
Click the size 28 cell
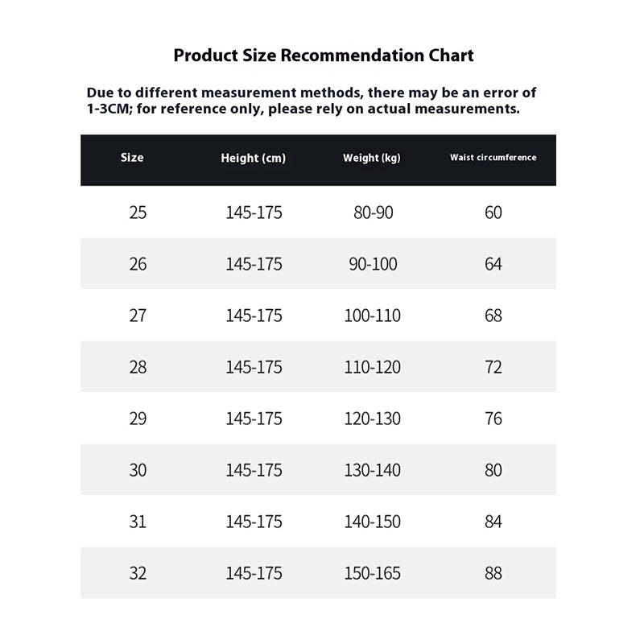coord(138,367)
